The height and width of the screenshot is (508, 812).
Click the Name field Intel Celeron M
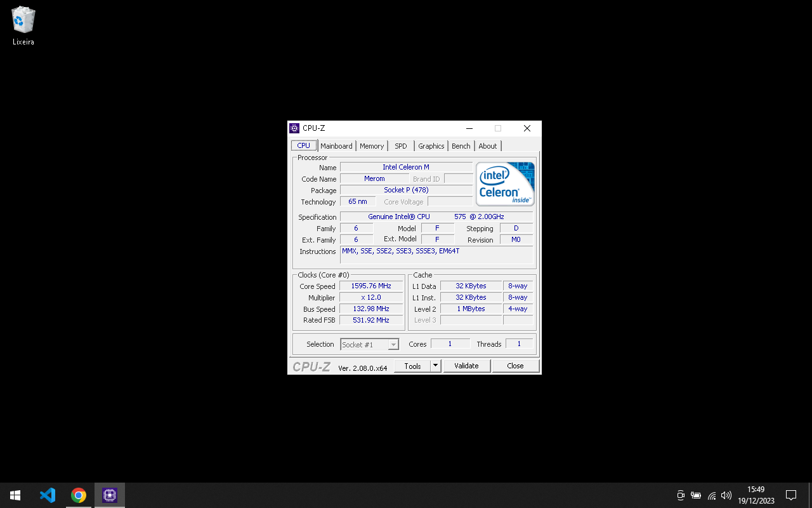pos(406,167)
